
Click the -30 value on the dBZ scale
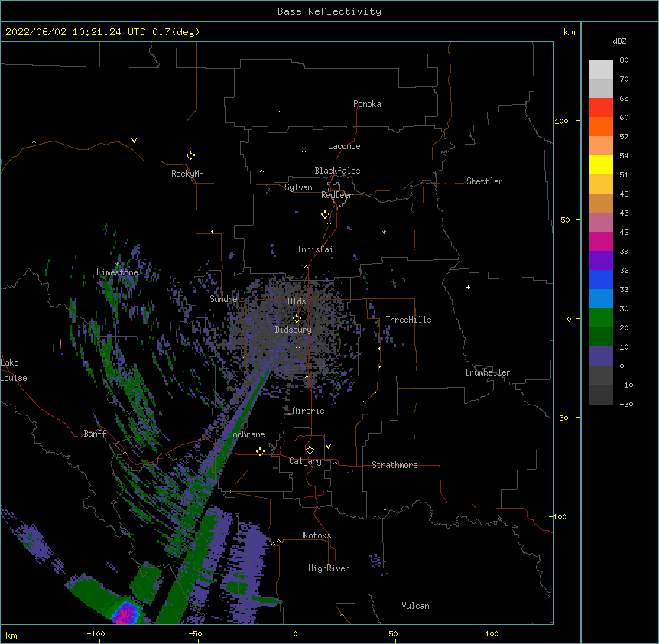click(626, 404)
